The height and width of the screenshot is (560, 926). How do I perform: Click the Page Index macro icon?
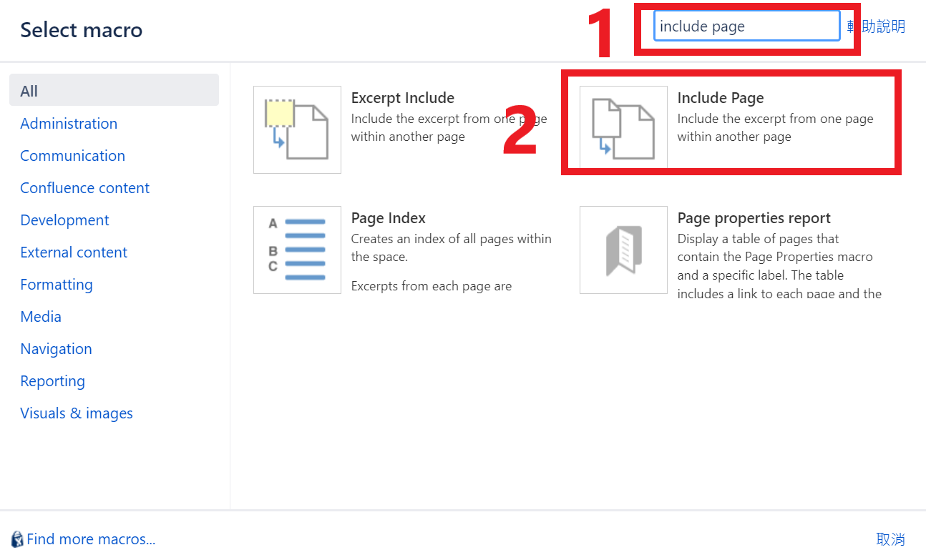click(297, 250)
